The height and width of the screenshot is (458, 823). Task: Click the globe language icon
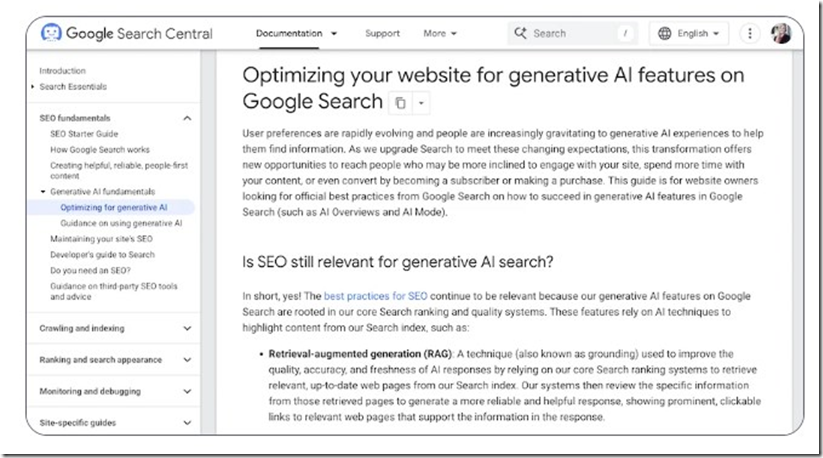(x=664, y=33)
